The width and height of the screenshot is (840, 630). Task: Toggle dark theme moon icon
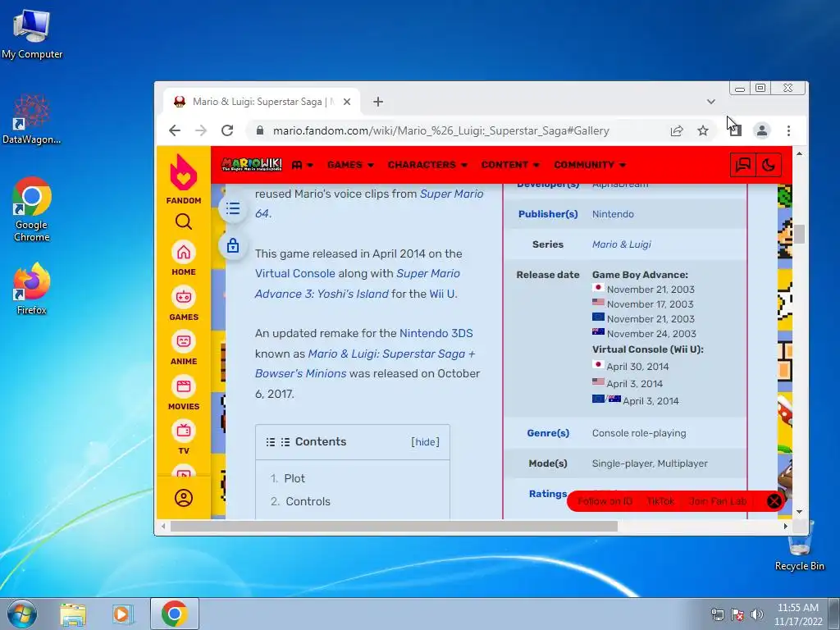click(768, 165)
